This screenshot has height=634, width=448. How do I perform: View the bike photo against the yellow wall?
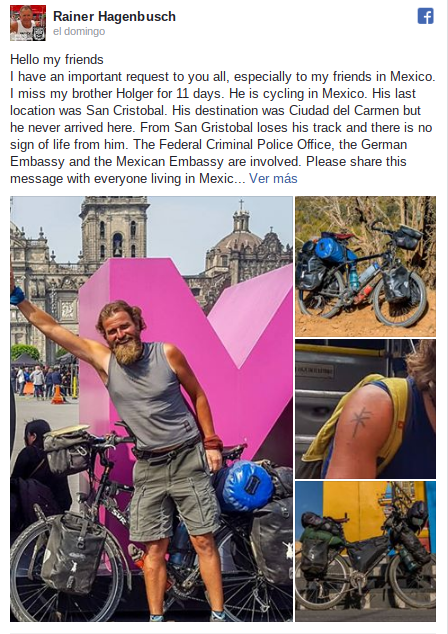[366, 551]
